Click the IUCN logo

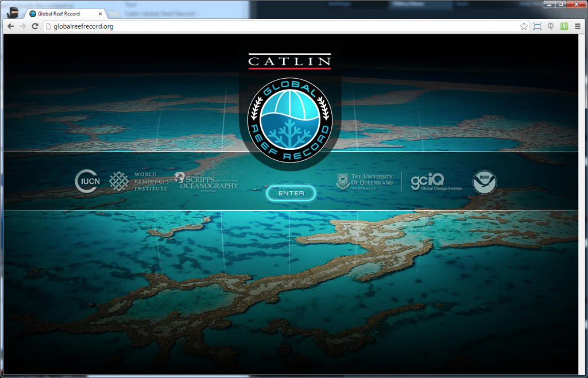pyautogui.click(x=87, y=182)
